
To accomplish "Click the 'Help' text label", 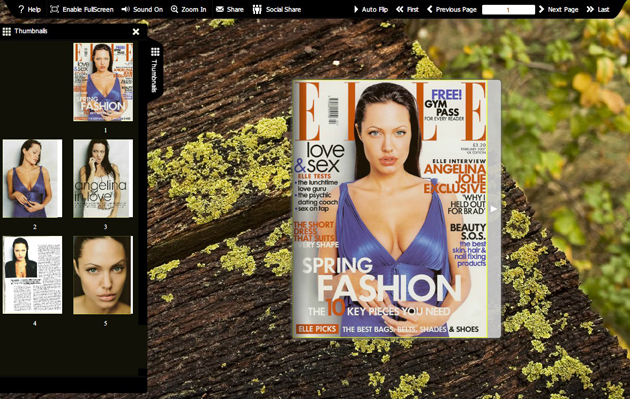I will pyautogui.click(x=34, y=9).
